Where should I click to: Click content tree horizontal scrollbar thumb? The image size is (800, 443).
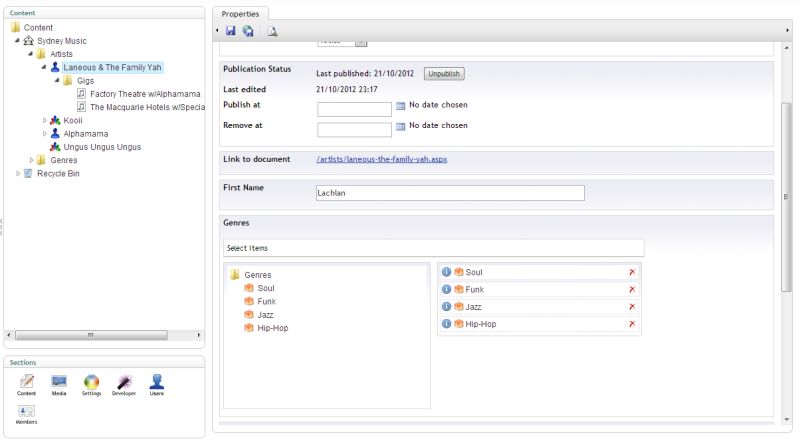tap(91, 335)
